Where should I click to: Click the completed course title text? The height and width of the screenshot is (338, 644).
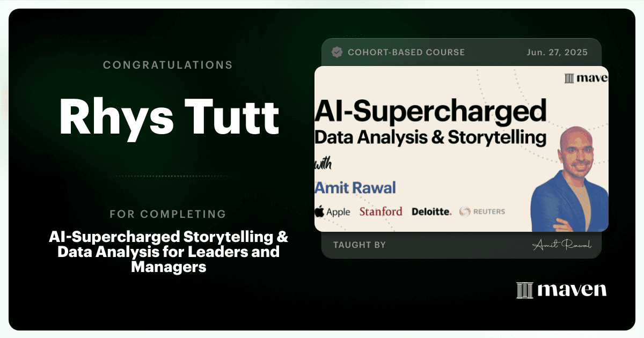pos(169,252)
